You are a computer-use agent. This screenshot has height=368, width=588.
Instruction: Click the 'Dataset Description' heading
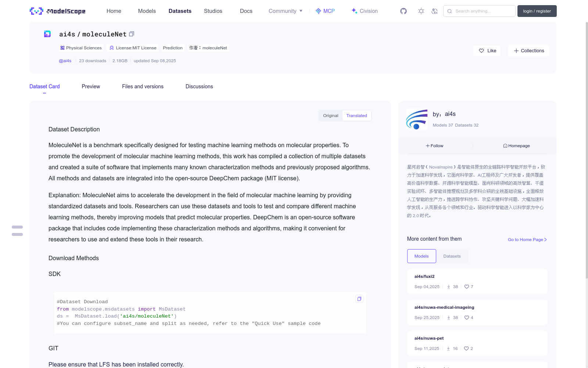[x=74, y=130]
